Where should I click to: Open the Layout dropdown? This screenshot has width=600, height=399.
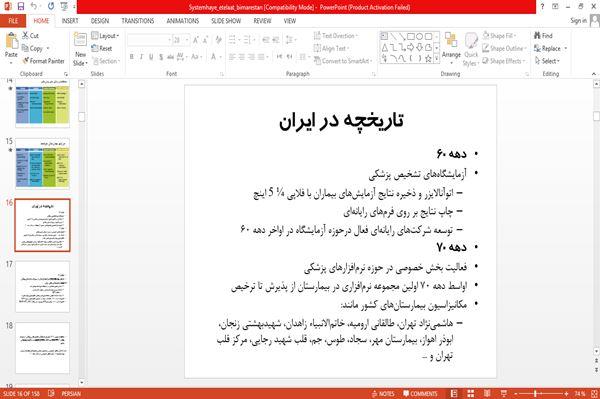coord(106,36)
